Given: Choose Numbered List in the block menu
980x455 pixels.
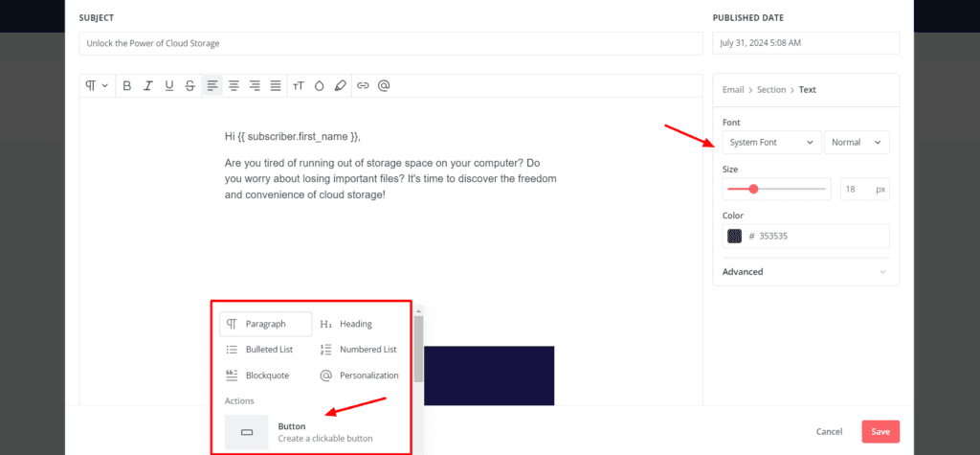Looking at the screenshot, I should [360, 350].
